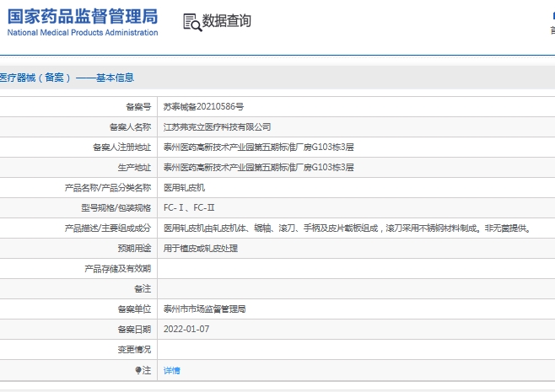Click the 备案人注册地址 address value
Viewport: 555px width, 392px height.
(x=258, y=147)
